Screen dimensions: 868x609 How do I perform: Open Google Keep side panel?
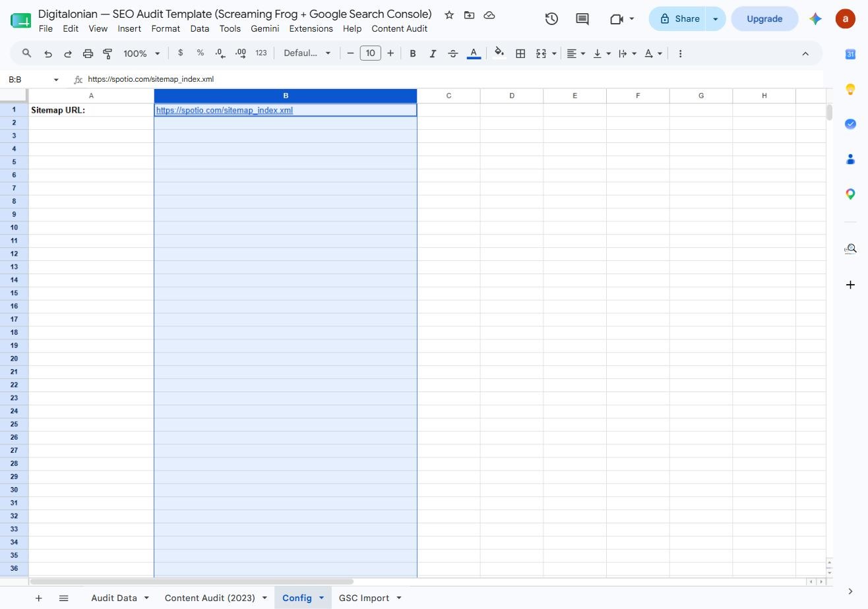coord(850,89)
